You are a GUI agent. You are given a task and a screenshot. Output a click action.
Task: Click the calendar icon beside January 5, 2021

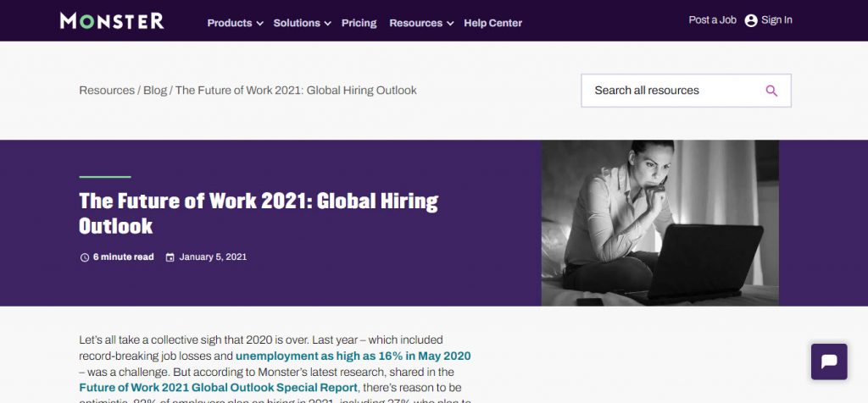tap(170, 257)
